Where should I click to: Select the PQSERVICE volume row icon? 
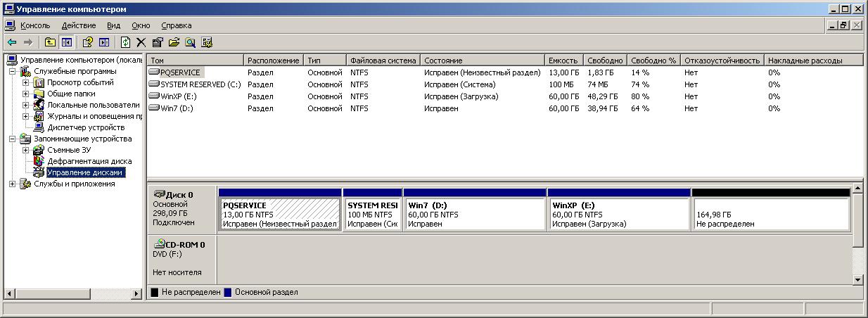[155, 72]
